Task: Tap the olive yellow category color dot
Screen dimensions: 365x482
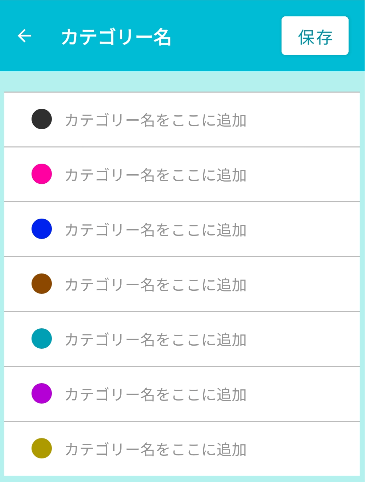Action: (42, 448)
